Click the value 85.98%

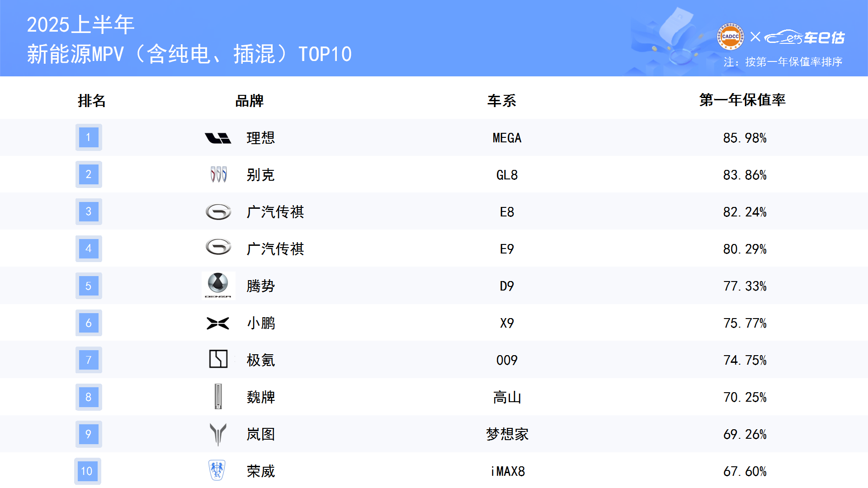(745, 138)
